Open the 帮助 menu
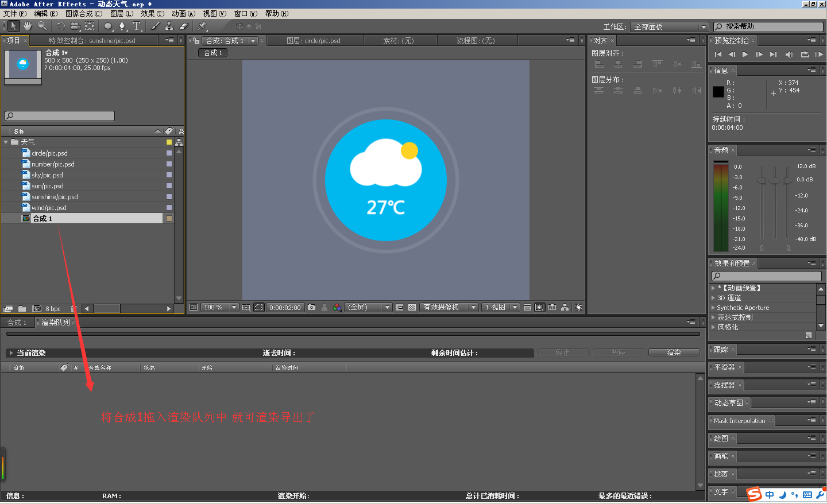The height and width of the screenshot is (504, 827). pyautogui.click(x=277, y=14)
